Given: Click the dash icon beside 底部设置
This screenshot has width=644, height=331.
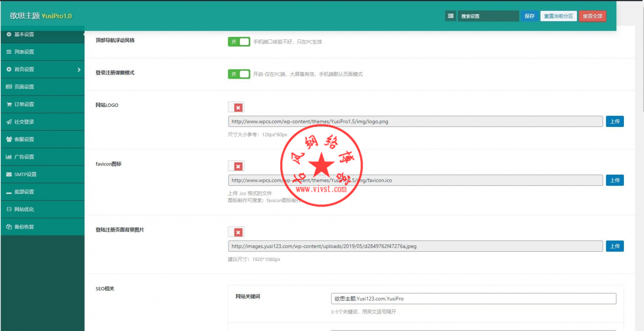Looking at the screenshot, I should coord(9,192).
